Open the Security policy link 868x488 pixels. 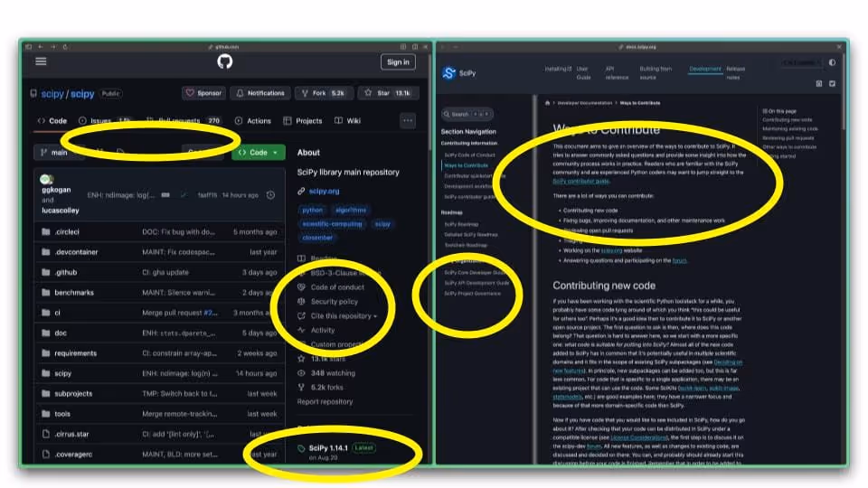coord(334,302)
